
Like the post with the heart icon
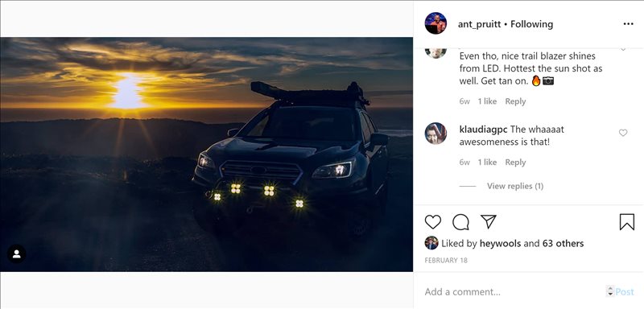(432, 222)
